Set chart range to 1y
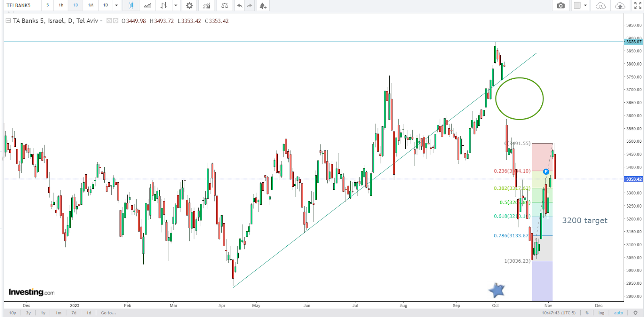 coord(43,313)
